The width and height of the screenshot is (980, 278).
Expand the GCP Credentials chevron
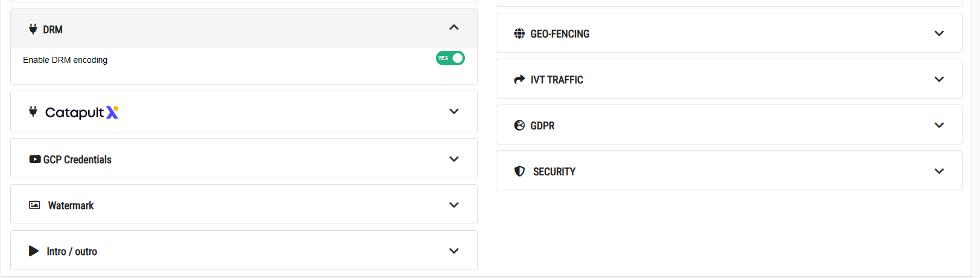(454, 159)
